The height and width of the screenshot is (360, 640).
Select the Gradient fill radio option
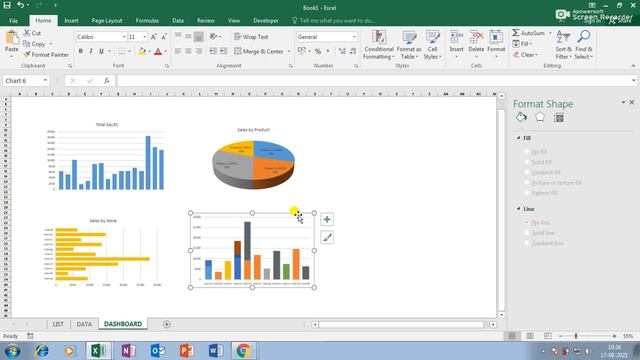(x=527, y=172)
